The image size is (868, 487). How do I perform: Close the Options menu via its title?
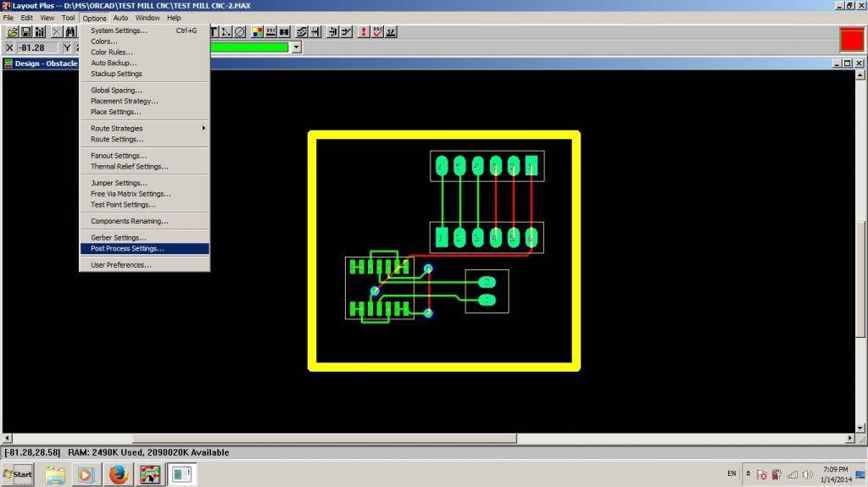click(x=94, y=19)
